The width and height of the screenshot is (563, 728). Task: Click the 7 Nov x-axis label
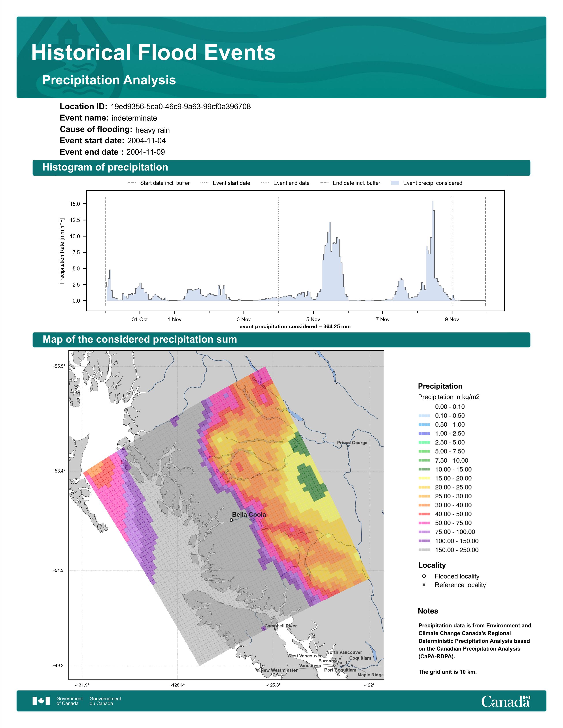point(383,319)
